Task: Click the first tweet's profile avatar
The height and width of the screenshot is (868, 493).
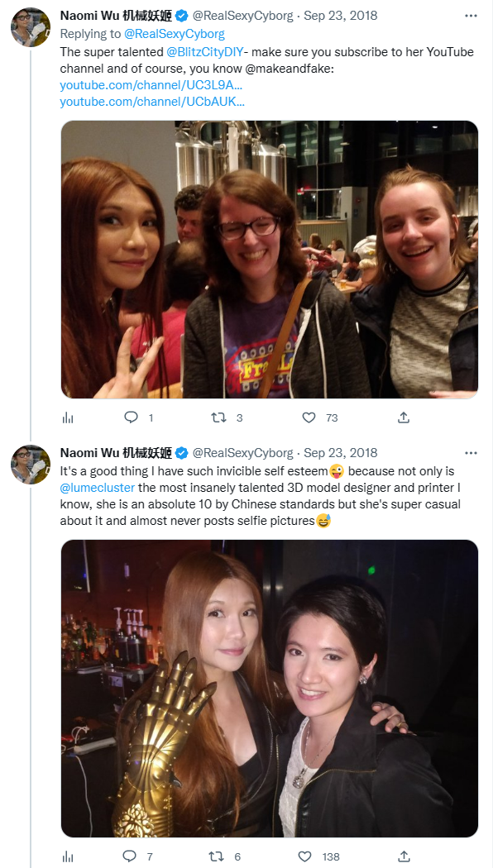Action: (x=31, y=27)
